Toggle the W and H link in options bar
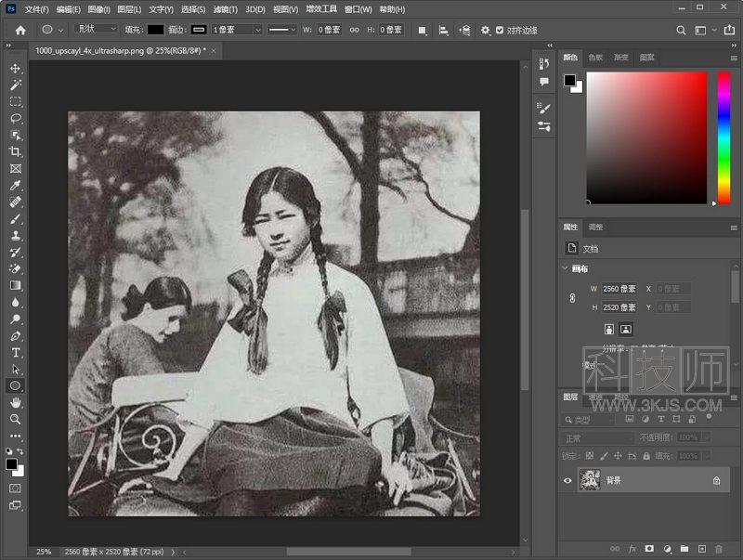 click(354, 30)
